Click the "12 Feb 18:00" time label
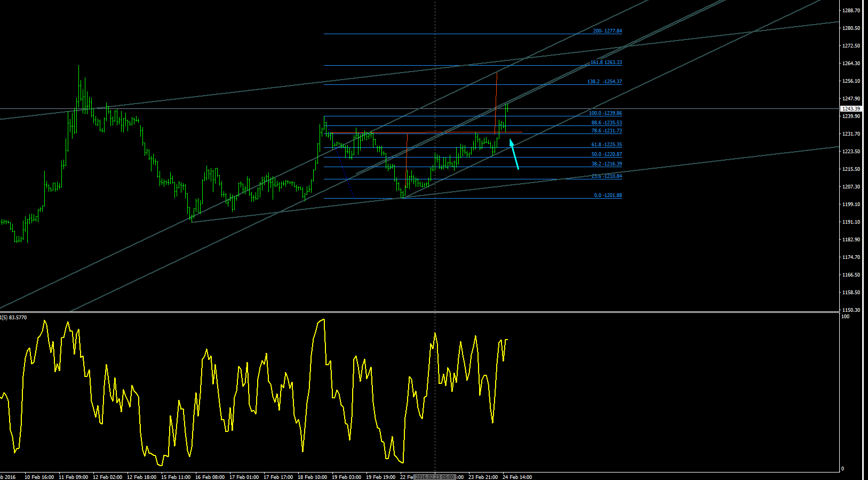This screenshot has width=868, height=480. point(141,477)
